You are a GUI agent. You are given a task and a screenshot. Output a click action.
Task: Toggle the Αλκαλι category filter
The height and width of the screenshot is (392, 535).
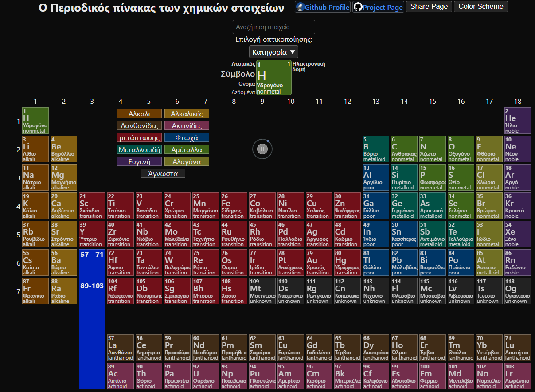139,114
